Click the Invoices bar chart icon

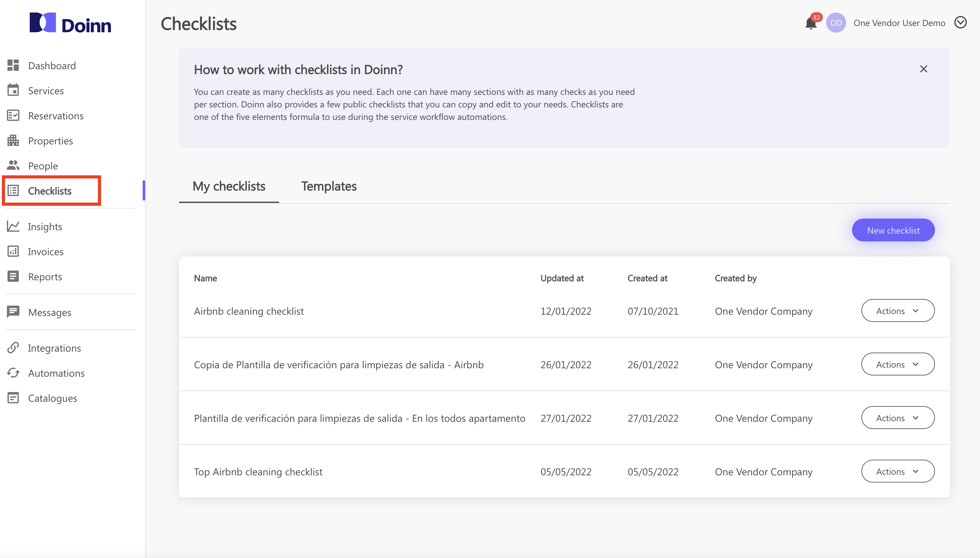(x=13, y=251)
